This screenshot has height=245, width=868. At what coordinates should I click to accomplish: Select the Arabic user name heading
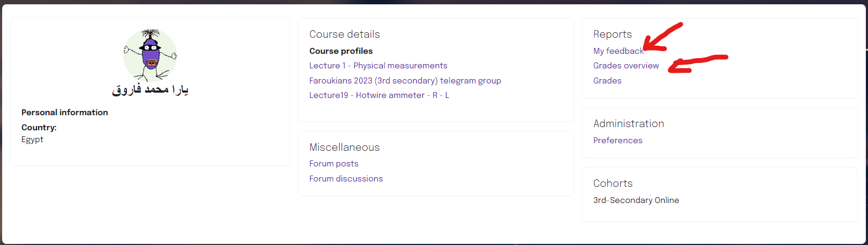[x=150, y=89]
